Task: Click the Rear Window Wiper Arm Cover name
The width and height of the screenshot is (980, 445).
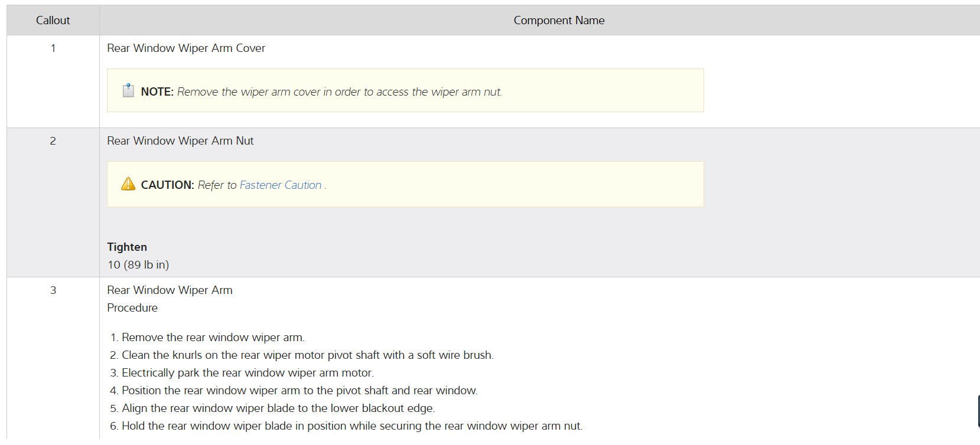Action: (x=186, y=48)
